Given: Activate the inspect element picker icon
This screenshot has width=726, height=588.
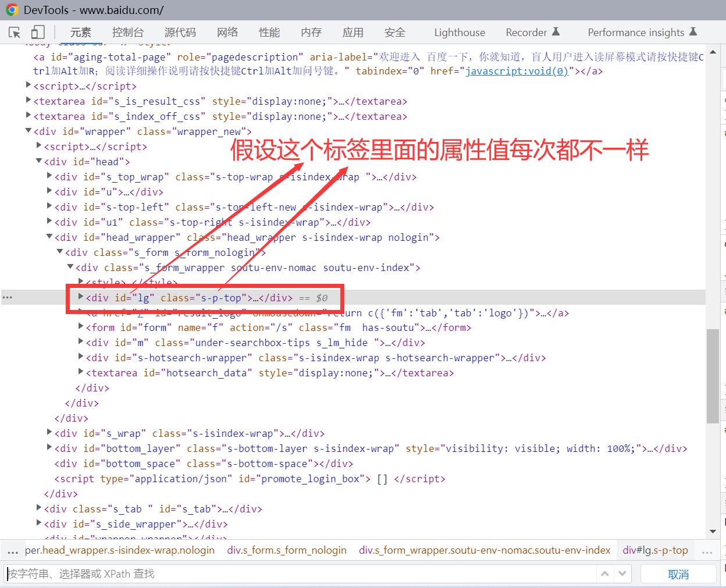Looking at the screenshot, I should [15, 33].
